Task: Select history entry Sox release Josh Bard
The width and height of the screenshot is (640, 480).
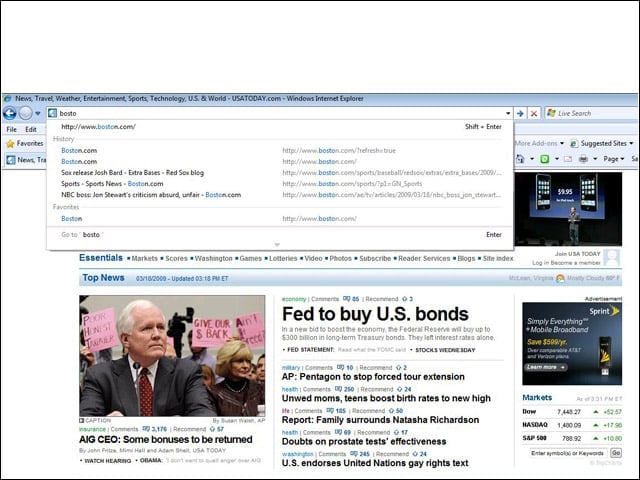Action: click(280, 173)
